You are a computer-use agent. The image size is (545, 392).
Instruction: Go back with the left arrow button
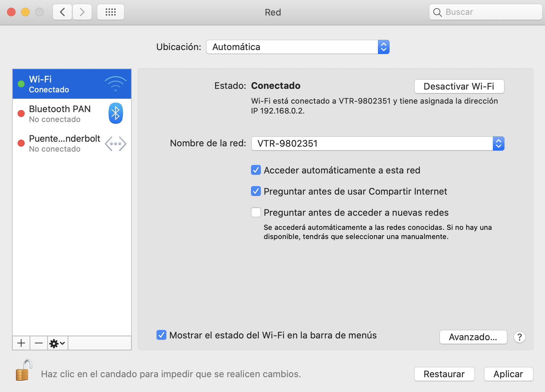62,12
